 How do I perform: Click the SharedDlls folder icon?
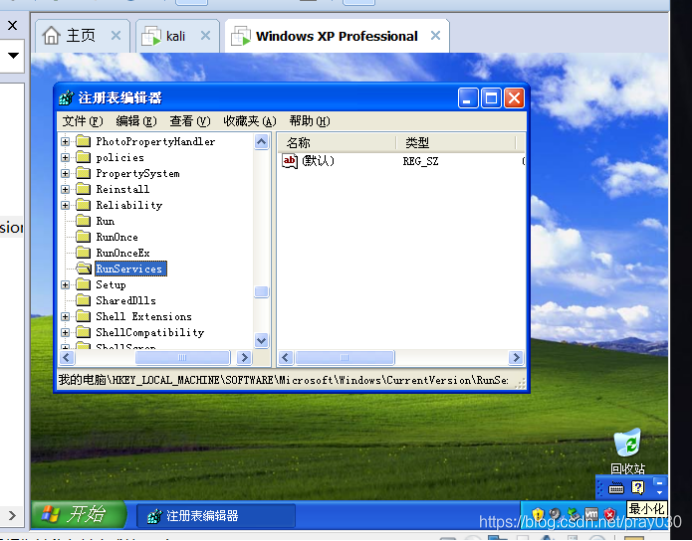(83, 300)
